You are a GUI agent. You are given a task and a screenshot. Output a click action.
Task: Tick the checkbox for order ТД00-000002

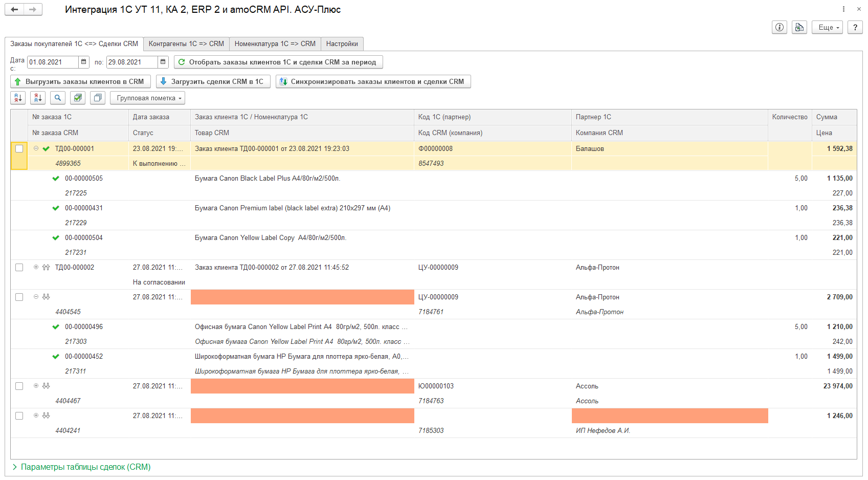[x=19, y=268]
